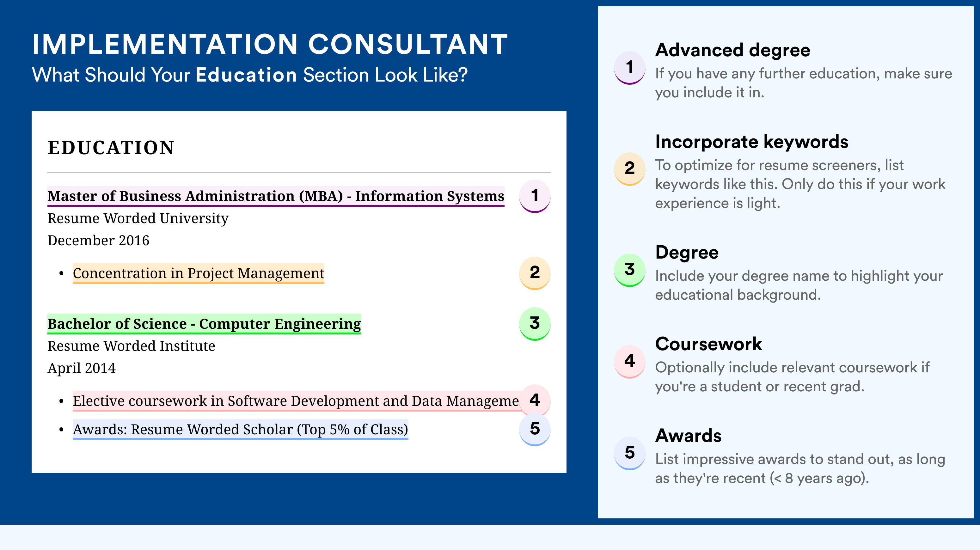980x550 pixels.
Task: Click the EDUCATION section title
Action: coord(111,148)
